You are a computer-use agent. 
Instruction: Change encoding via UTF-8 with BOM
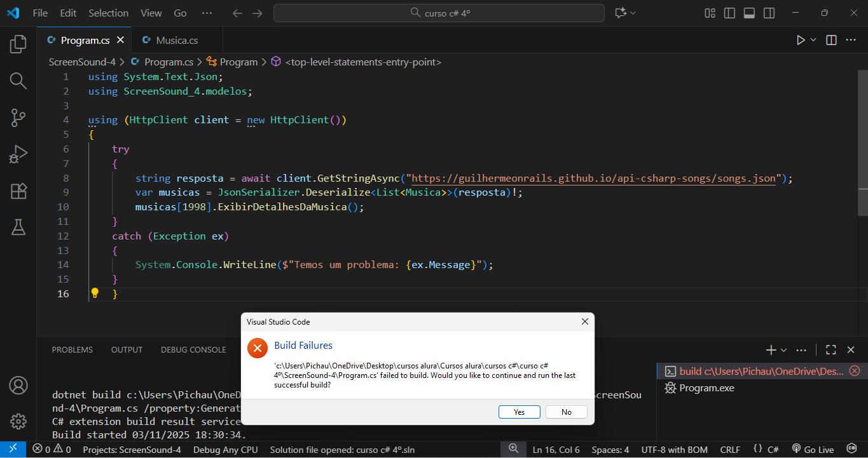tap(675, 450)
